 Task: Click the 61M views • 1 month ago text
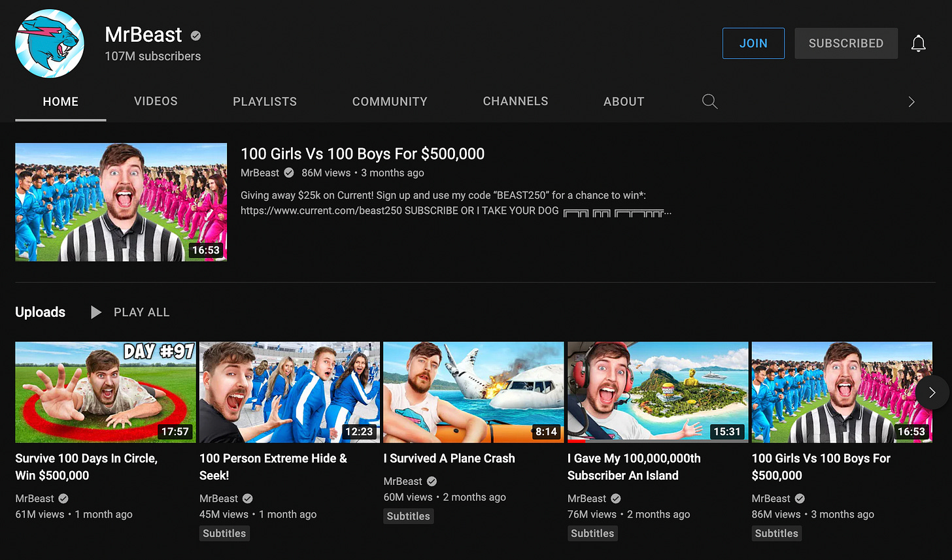[x=74, y=514]
